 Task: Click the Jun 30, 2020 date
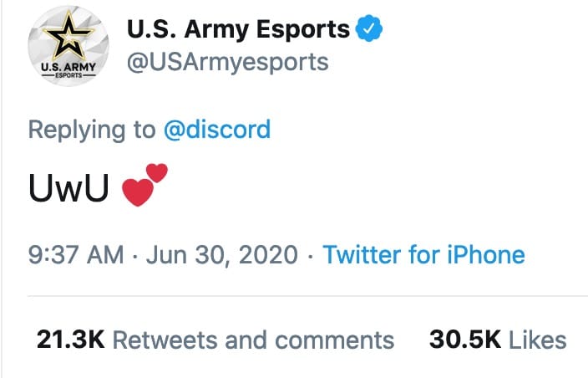[x=222, y=255]
